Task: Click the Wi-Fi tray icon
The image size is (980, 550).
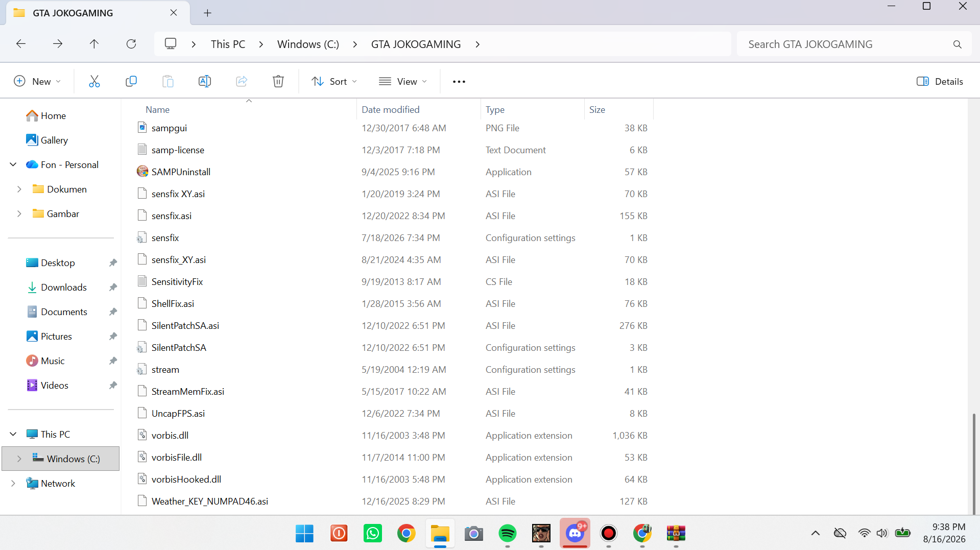Action: (x=864, y=533)
